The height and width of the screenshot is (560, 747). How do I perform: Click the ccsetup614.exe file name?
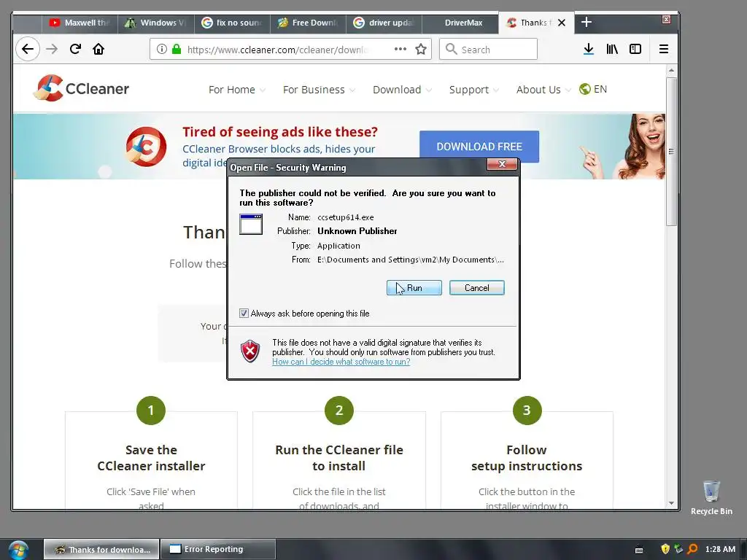pos(345,217)
